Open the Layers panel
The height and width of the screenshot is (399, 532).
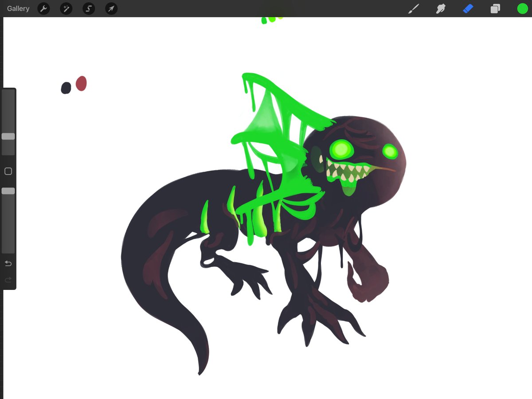click(x=495, y=8)
